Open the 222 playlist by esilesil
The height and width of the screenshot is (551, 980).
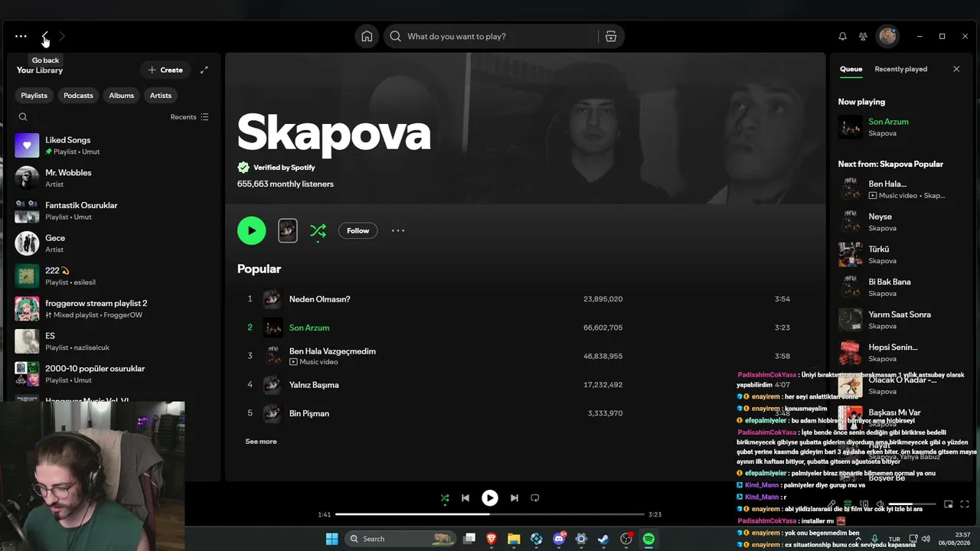point(112,276)
